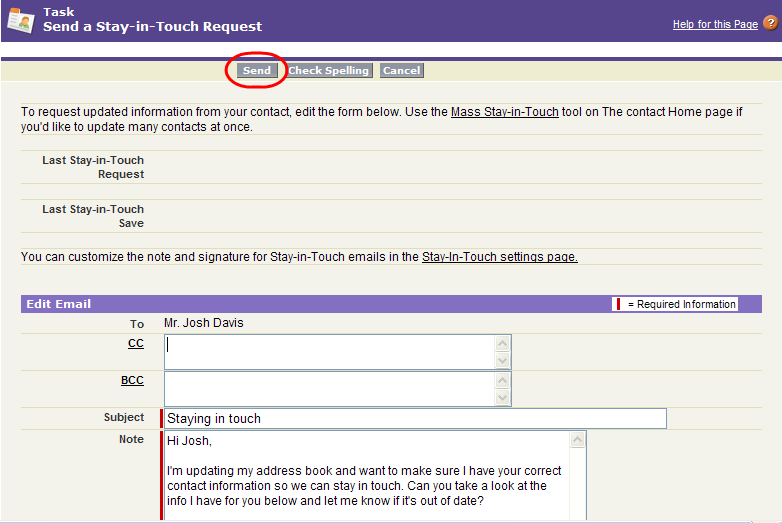Click the Last Stay-in-Touch Request label
The image size is (782, 523).
(93, 167)
